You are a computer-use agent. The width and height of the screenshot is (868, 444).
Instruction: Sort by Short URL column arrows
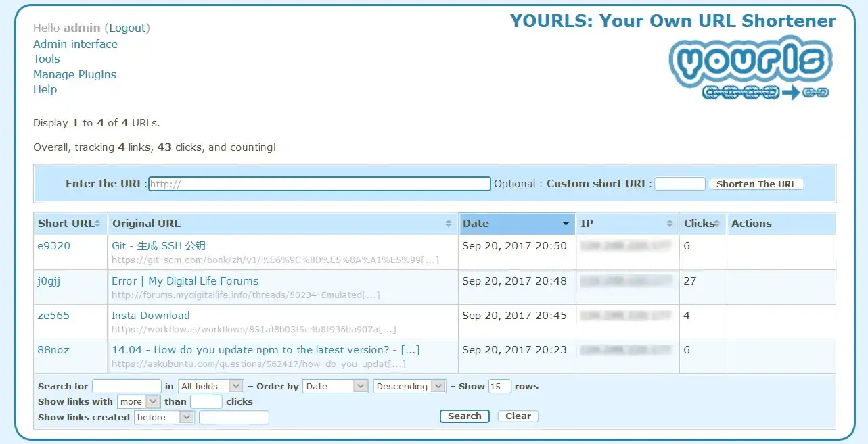point(97,224)
